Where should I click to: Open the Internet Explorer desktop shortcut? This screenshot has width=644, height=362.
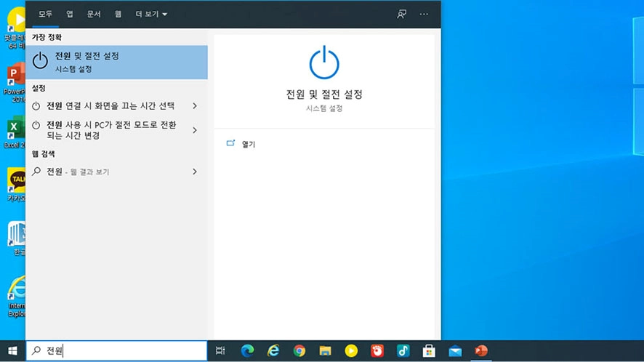tap(17, 297)
